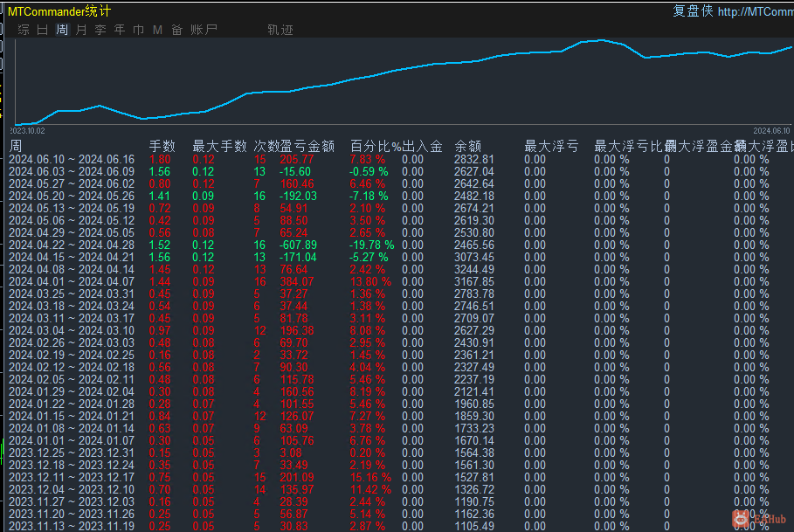Click the loss amount -192.03

298,196
